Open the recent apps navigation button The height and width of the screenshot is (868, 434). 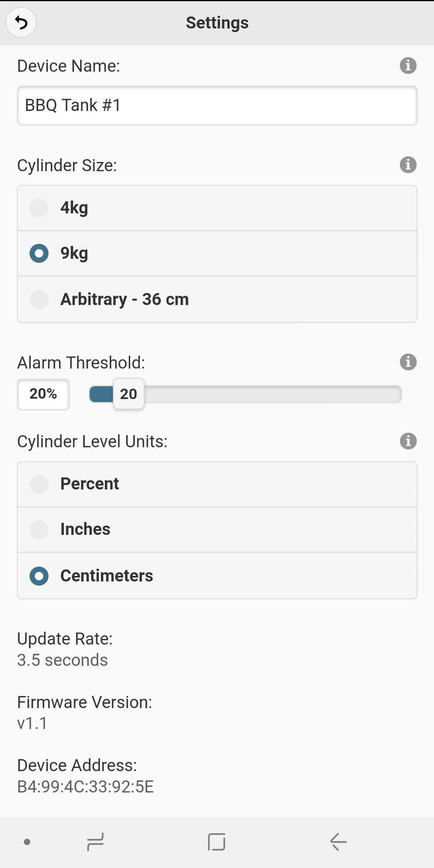[95, 841]
